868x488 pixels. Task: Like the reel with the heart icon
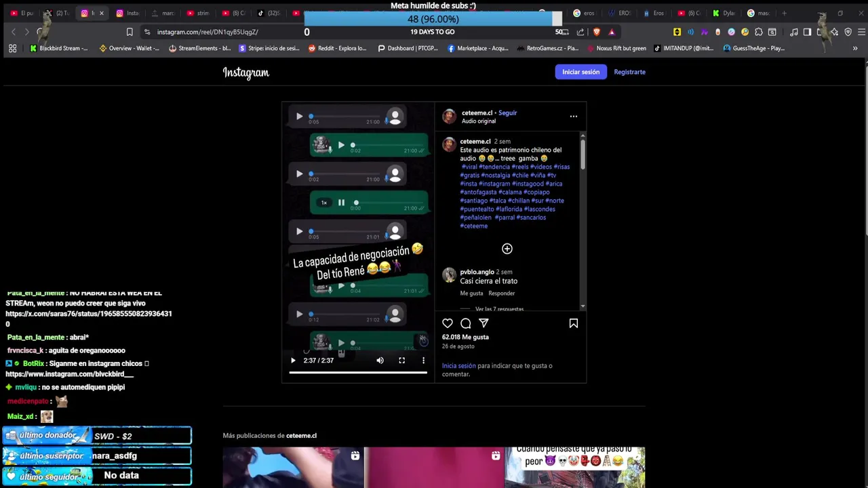(x=448, y=323)
